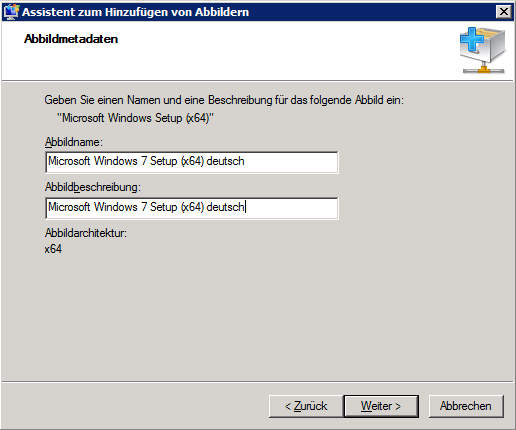Click the Abbildname label
Image resolution: width=516 pixels, height=430 pixels.
74,142
